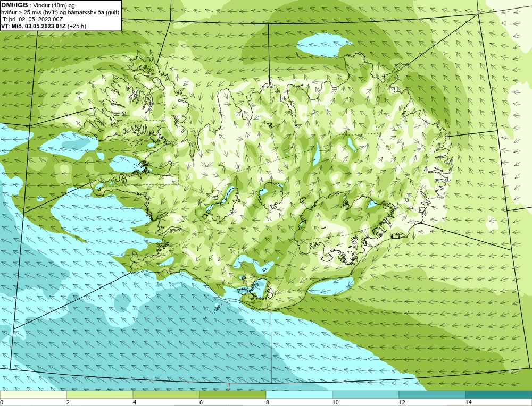Click the legend label 0

click(x=2, y=402)
